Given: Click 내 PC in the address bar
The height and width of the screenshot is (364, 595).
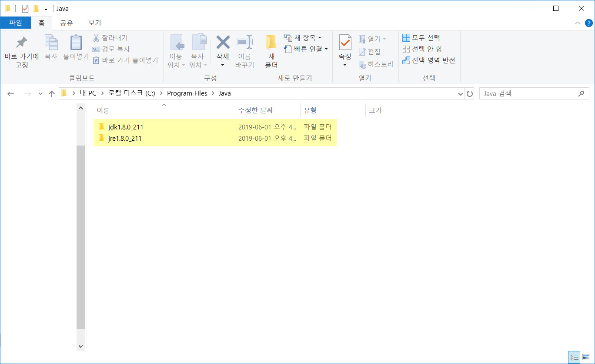Looking at the screenshot, I should point(88,93).
